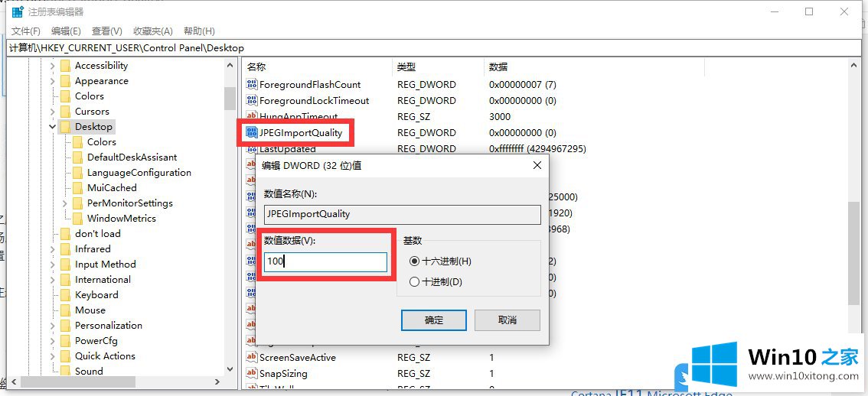Click the 数值名称 JPEGImportQuality field

pyautogui.click(x=403, y=215)
